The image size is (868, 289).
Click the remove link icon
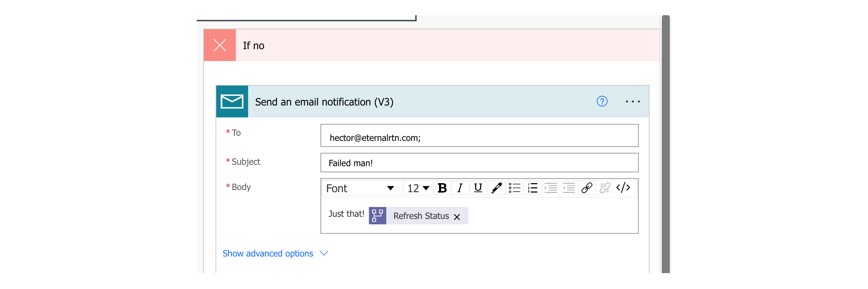pyautogui.click(x=605, y=188)
